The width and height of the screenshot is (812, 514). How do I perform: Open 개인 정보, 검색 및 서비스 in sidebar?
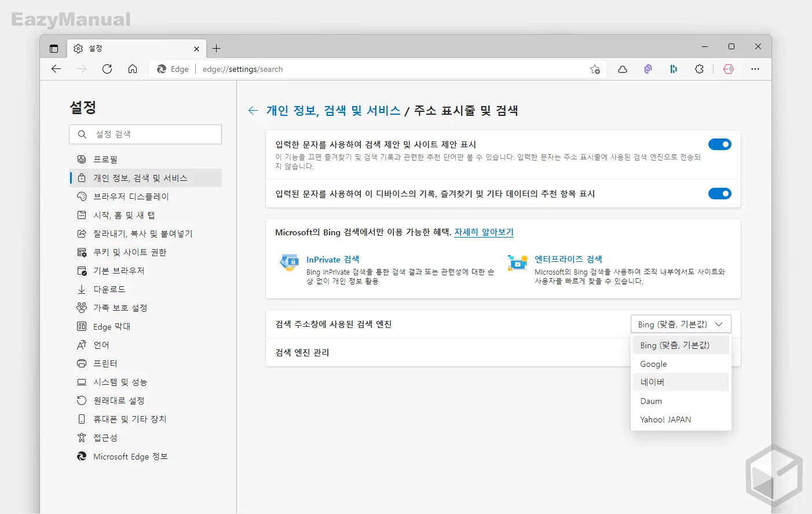click(x=145, y=178)
